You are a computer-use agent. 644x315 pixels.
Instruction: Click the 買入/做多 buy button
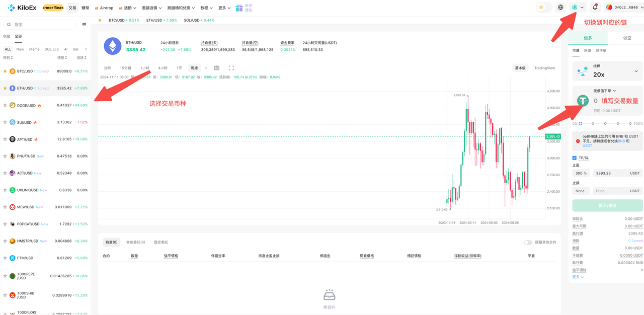607,206
